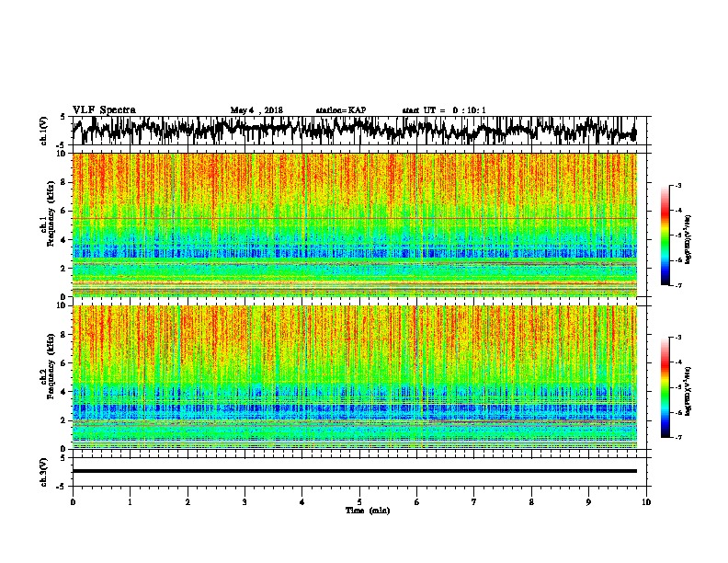Click the '4' tick label on the time axis
This screenshot has height=563, width=728.
[x=301, y=501]
